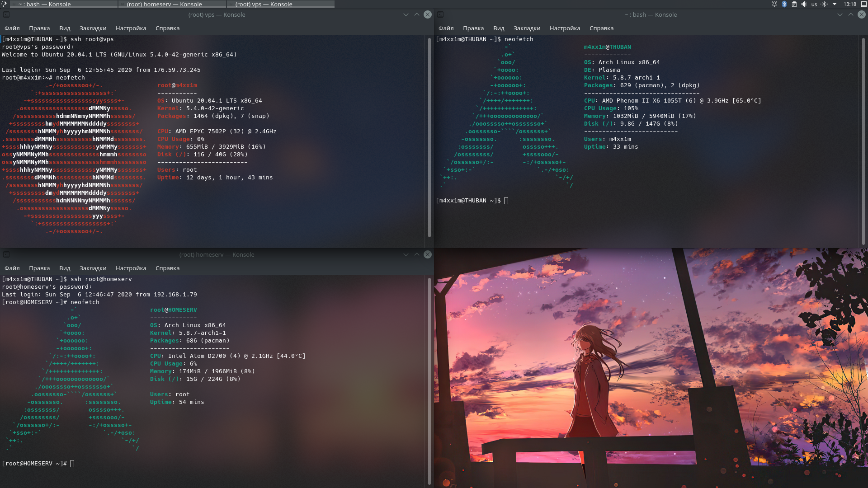Click the 'AMD Phenom II X6 1055T' CPU line
Viewport: 868px width, 488px height.
673,101
